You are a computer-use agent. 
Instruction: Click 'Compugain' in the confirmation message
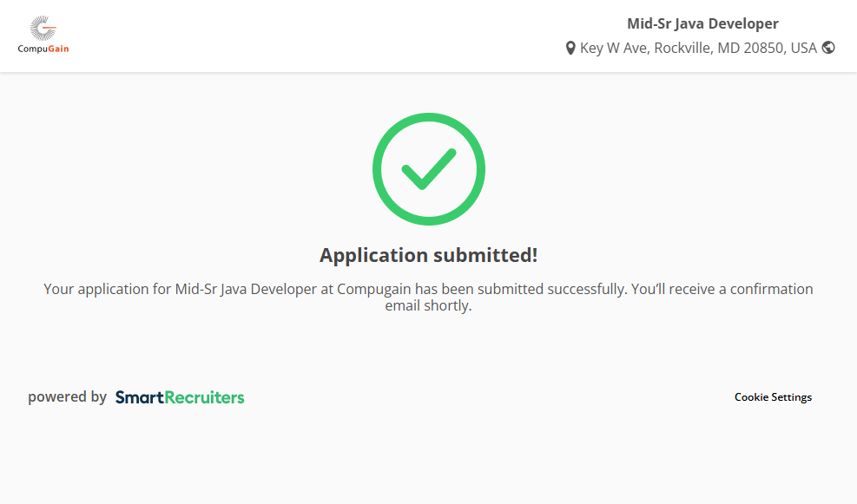373,289
